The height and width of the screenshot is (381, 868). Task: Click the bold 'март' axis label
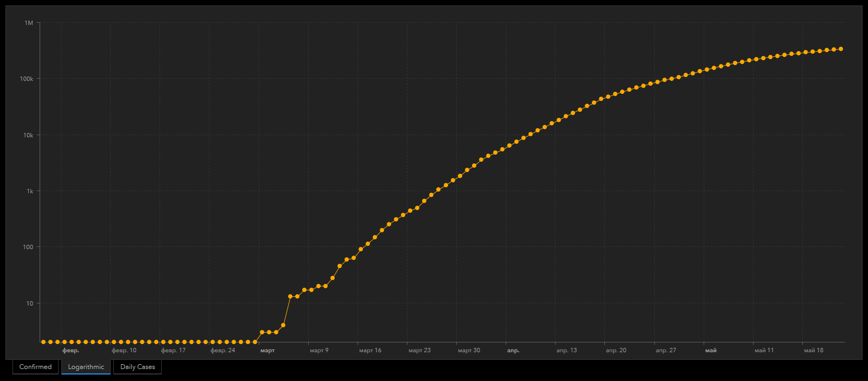(x=267, y=351)
